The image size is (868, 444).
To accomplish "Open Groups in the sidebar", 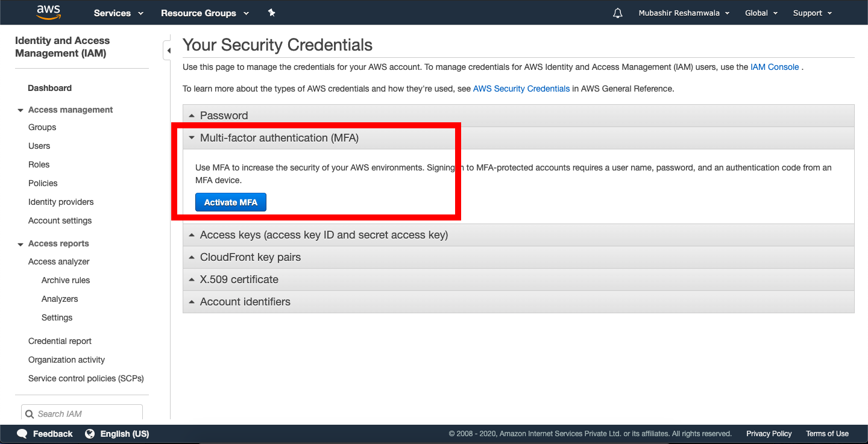I will click(42, 127).
